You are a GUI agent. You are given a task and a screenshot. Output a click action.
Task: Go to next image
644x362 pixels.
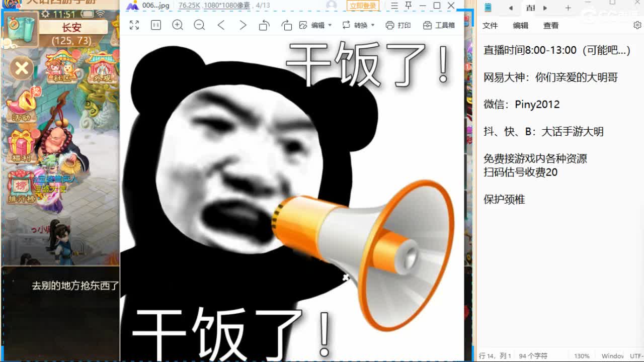tap(243, 25)
